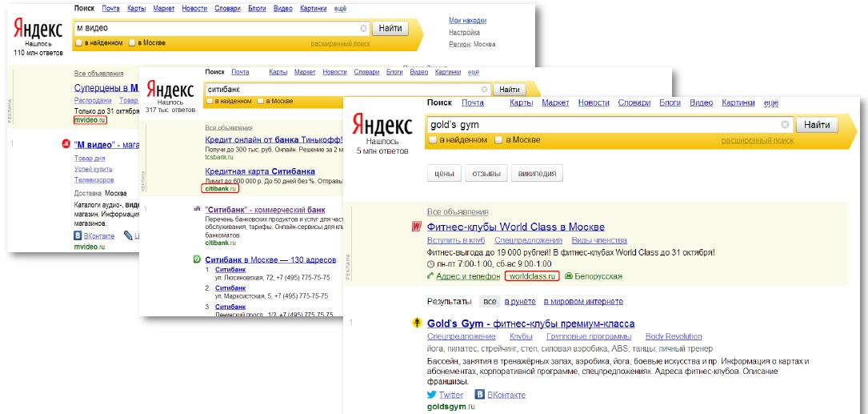Open Картинки tab in gold's gym window
This screenshot has width=868, height=414.
738,103
